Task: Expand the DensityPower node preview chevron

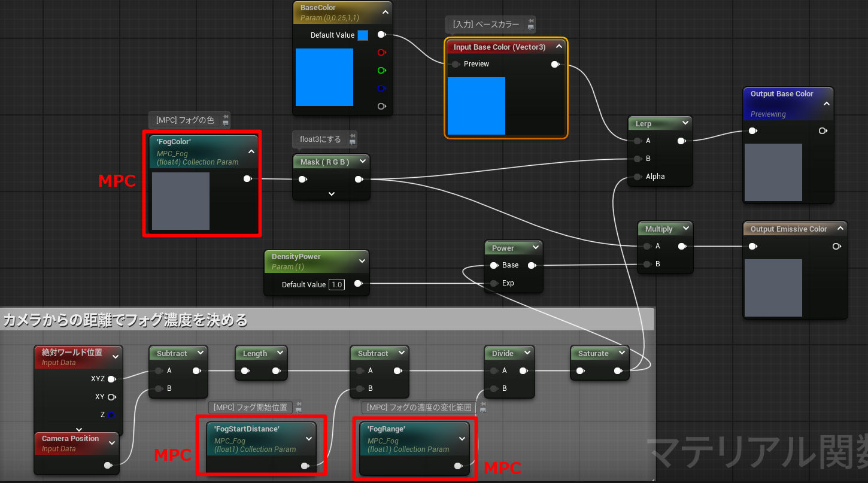Action: click(362, 261)
